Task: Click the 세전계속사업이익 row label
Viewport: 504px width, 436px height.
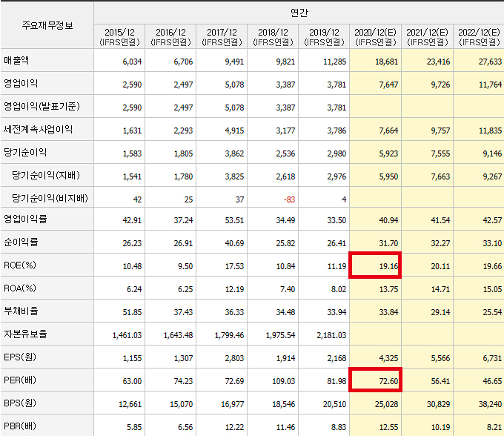Action: click(38, 130)
